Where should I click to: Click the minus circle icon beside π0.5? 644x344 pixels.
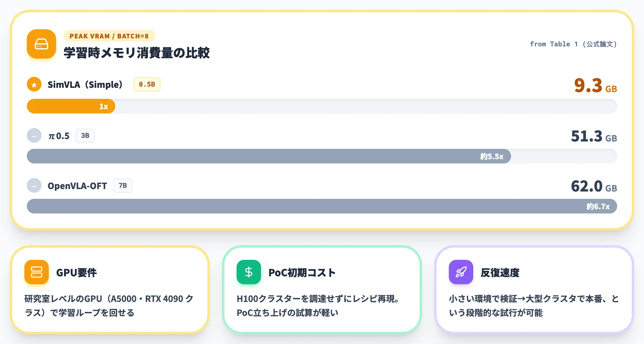coord(34,136)
